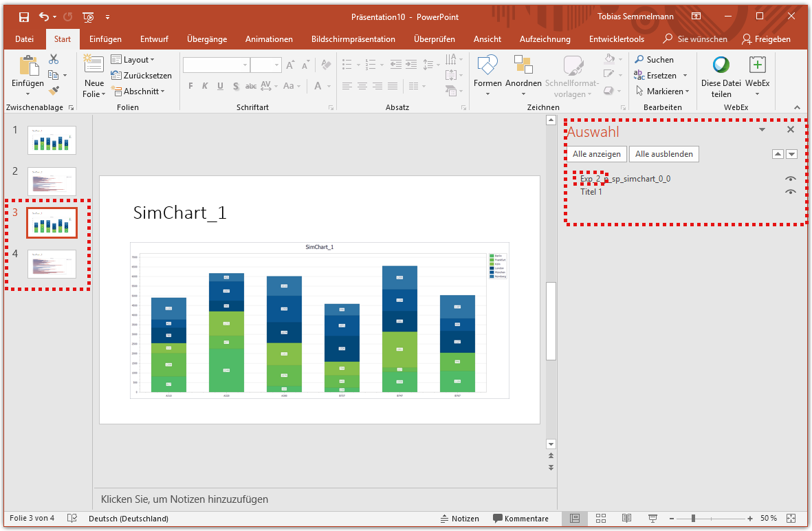Open the Übergänge tab
Viewport: 812px width, 531px height.
(207, 39)
